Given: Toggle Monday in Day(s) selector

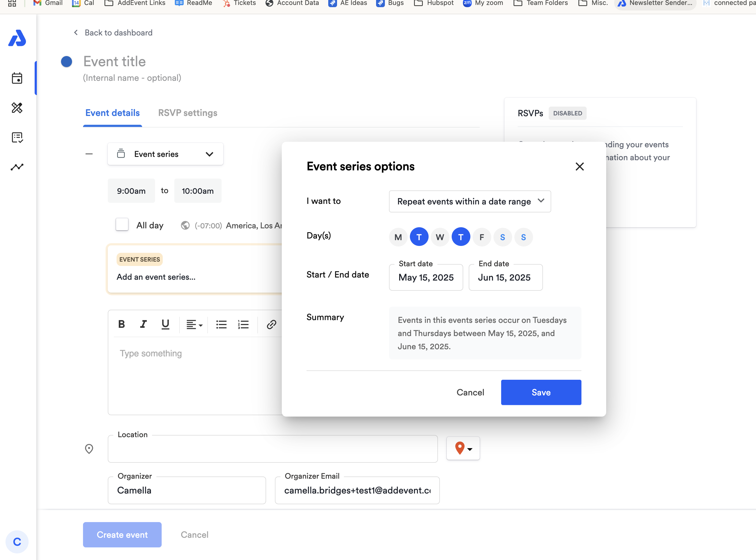Looking at the screenshot, I should click(x=398, y=237).
